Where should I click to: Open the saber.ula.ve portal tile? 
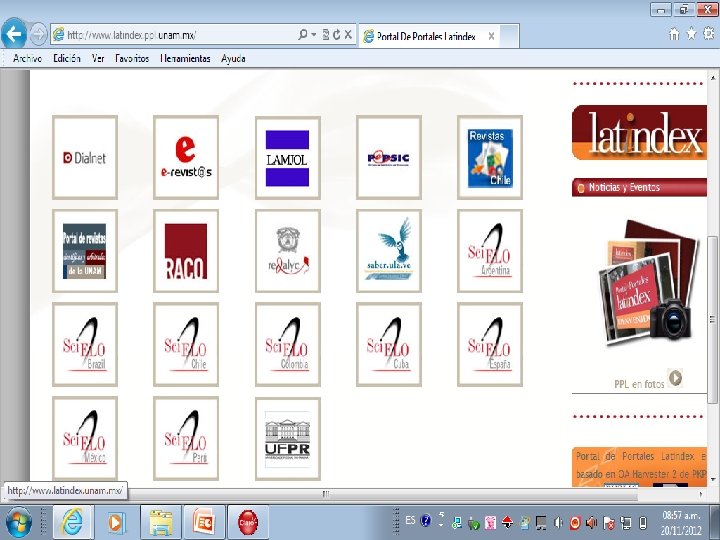click(389, 251)
